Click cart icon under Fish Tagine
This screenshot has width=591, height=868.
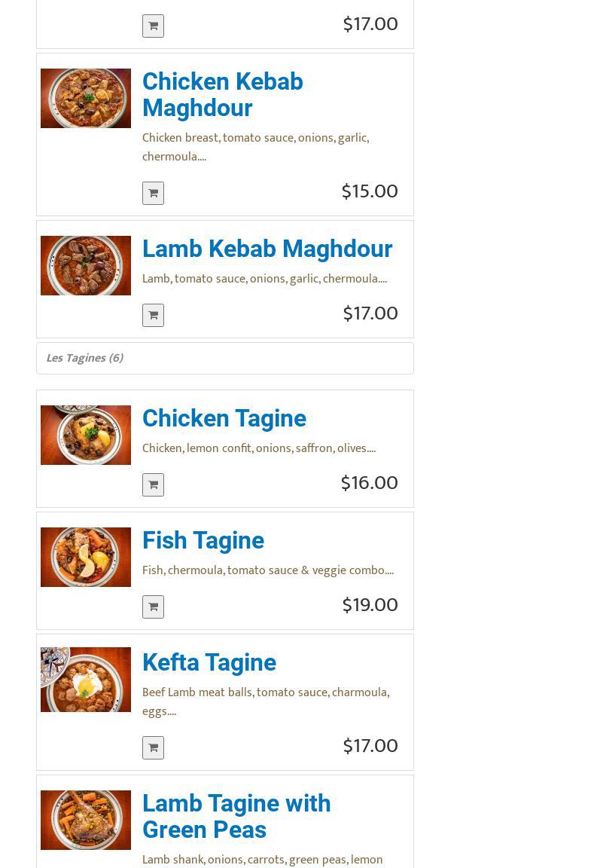coord(153,607)
